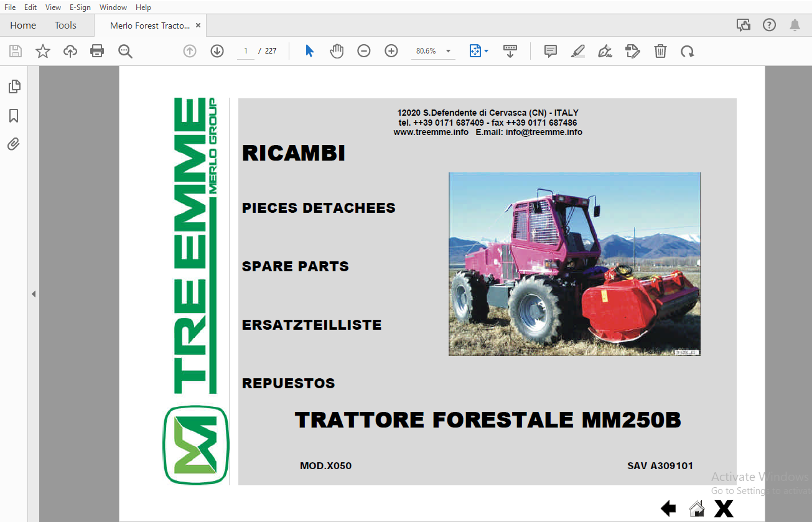Open the attachments paperclip panel
Image resolution: width=812 pixels, height=522 pixels.
pos(14,144)
